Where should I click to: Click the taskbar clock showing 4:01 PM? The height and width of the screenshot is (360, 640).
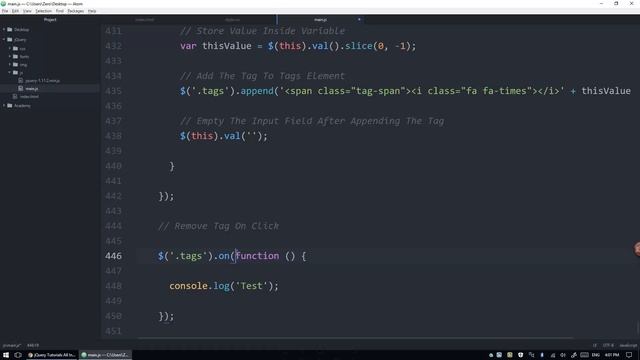click(x=611, y=355)
